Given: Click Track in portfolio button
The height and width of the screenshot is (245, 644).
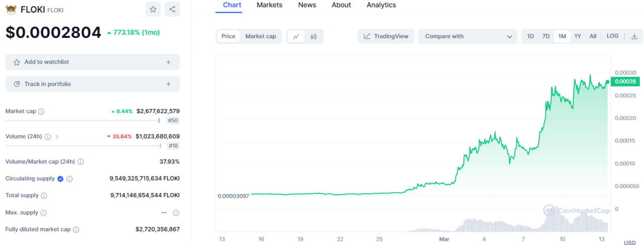Looking at the screenshot, I should (x=92, y=84).
